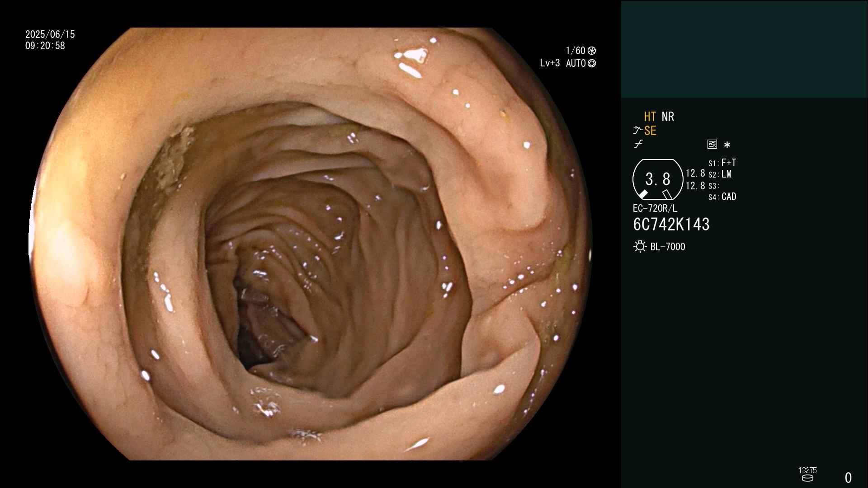Click the 13275 storage count
868x488 pixels.
[807, 470]
